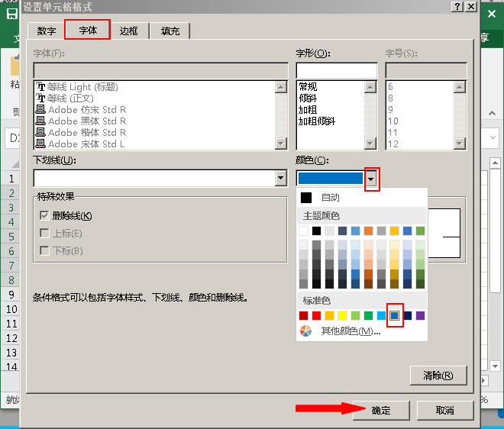The height and width of the screenshot is (429, 504).
Task: Pick orange theme color swatch
Action: tap(368, 231)
